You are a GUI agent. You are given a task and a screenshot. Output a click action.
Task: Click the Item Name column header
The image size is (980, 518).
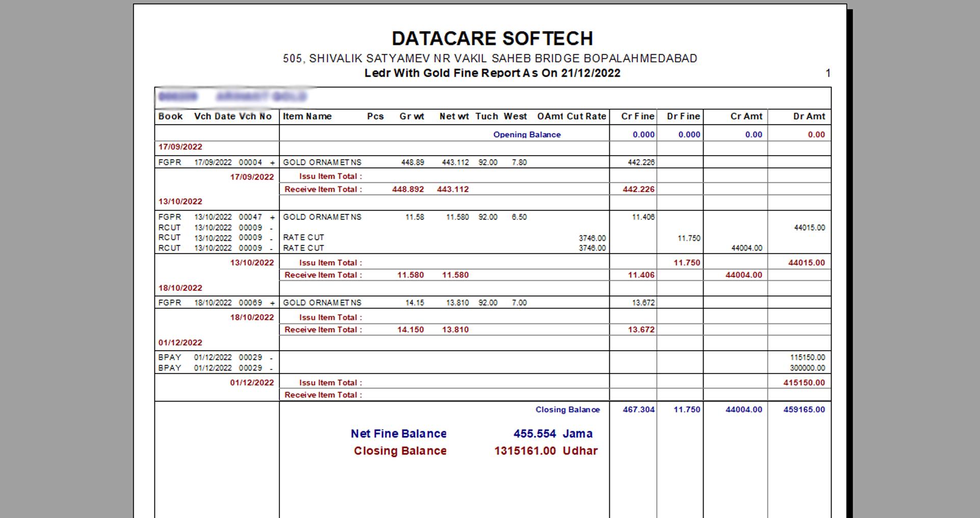click(307, 116)
